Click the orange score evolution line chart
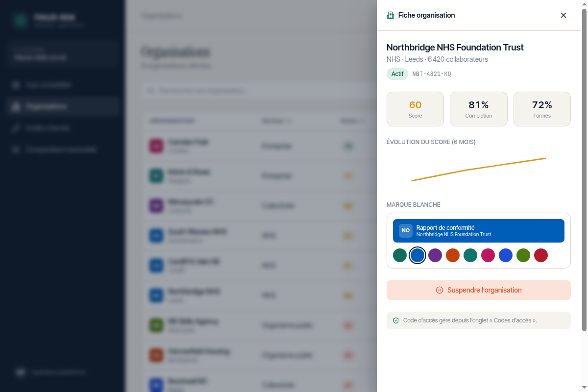 coord(479,170)
